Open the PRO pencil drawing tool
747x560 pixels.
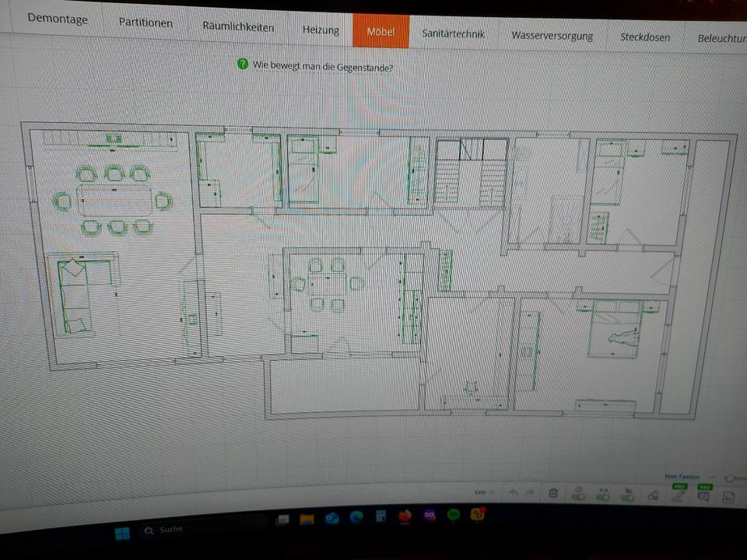[x=679, y=495]
